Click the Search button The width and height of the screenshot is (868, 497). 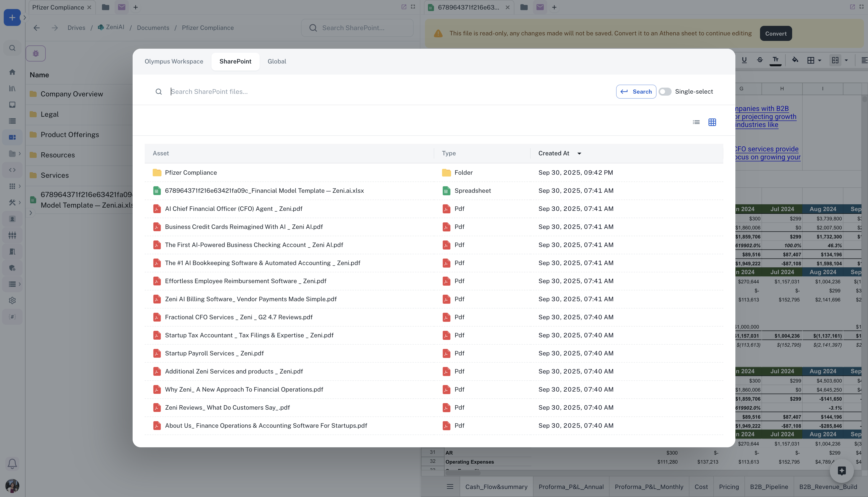pyautogui.click(x=636, y=91)
